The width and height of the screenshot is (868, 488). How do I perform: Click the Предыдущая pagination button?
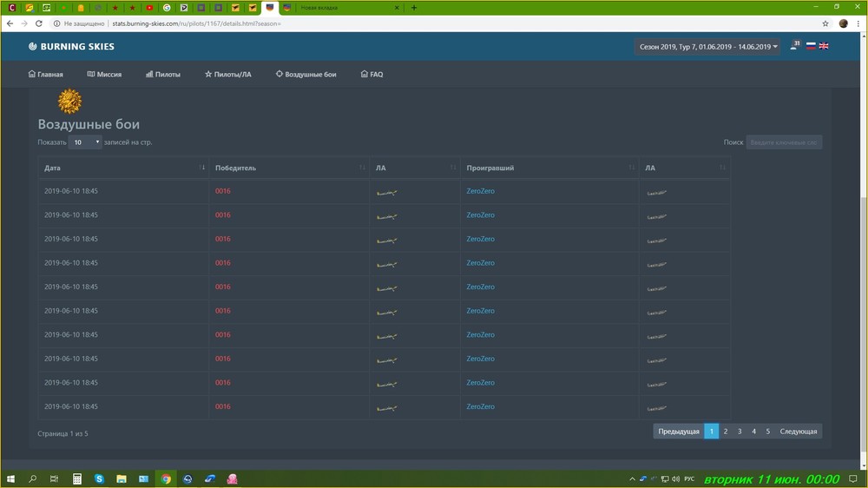[679, 432]
